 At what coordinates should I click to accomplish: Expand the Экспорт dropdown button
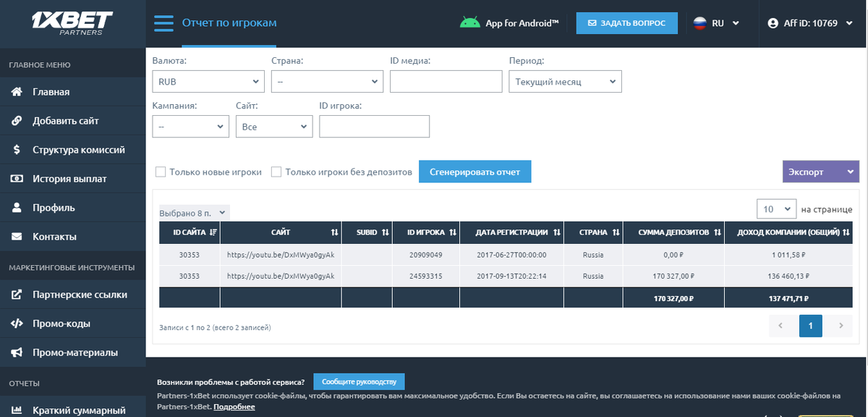click(x=821, y=172)
